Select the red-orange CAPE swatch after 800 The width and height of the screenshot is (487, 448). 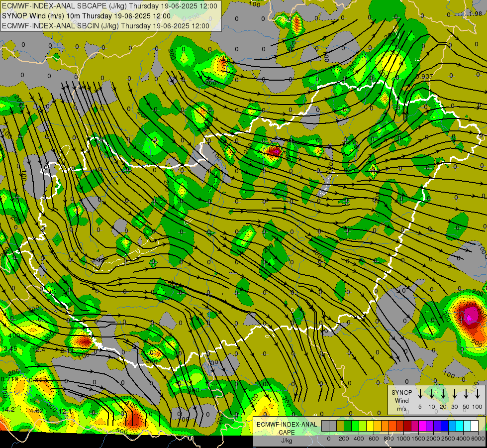coord(392,426)
